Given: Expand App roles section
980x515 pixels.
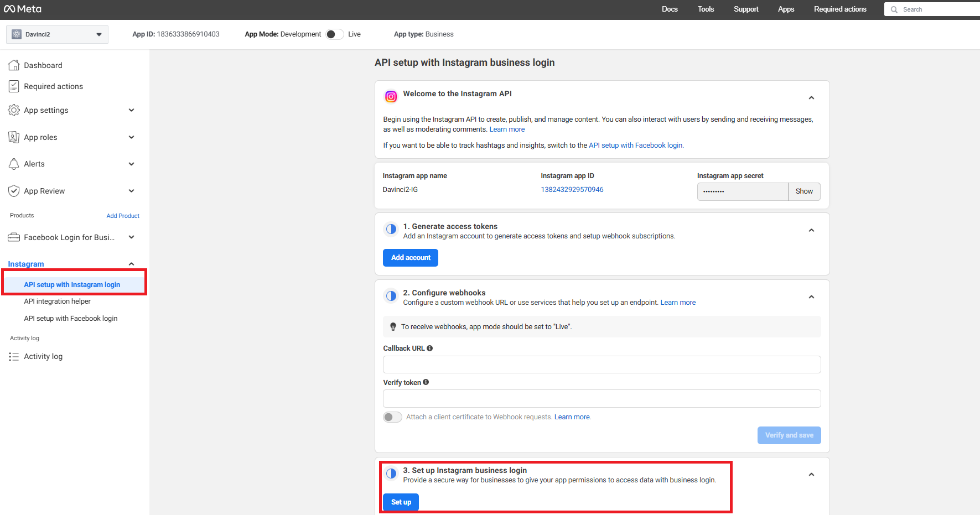Looking at the screenshot, I should tap(132, 137).
